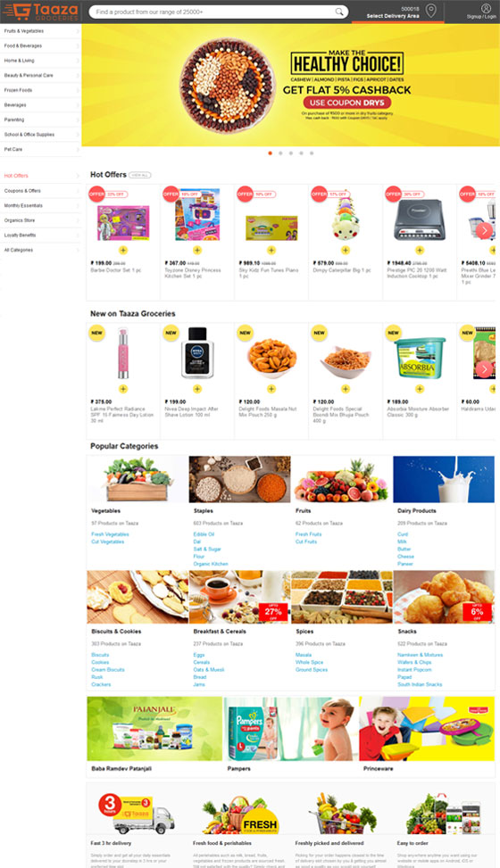Add Absorbia Moisture Absorber with plus icon

[420, 389]
